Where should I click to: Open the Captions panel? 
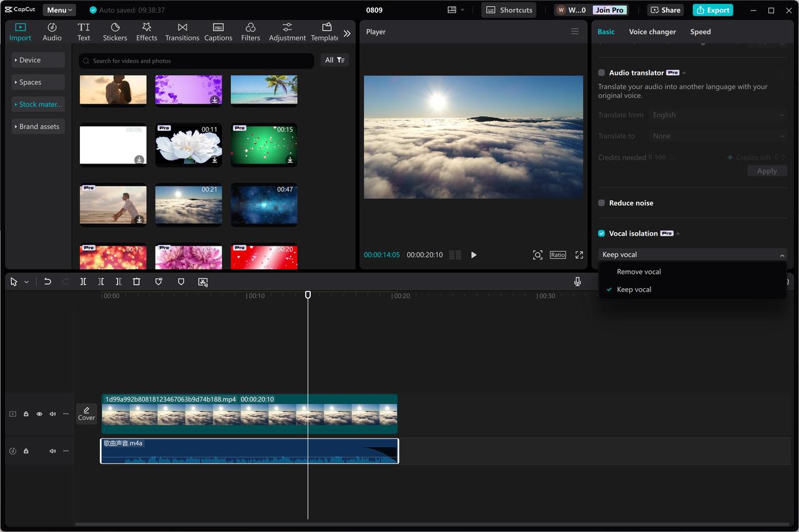click(218, 31)
